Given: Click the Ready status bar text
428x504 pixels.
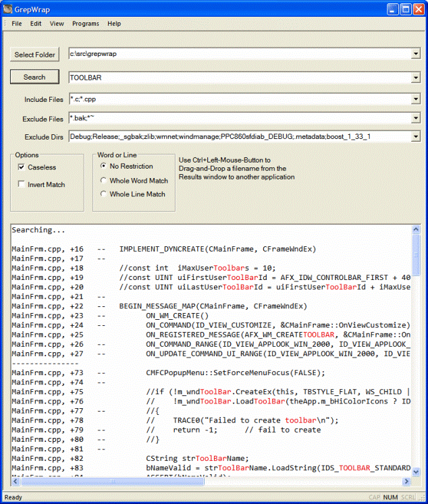Looking at the screenshot, I should coord(14,497).
